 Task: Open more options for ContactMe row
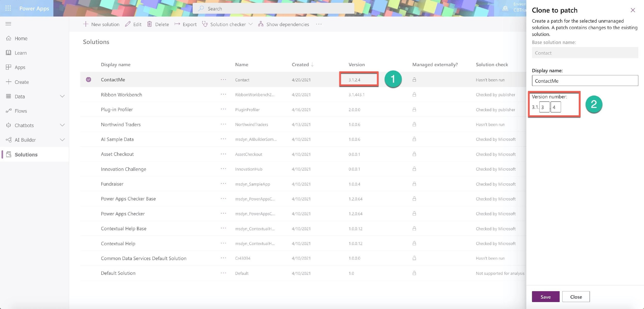[x=223, y=80]
